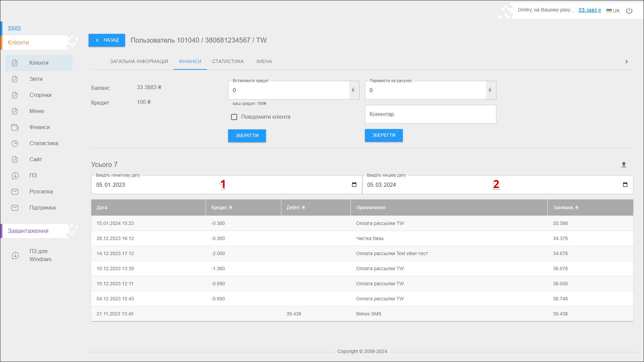Open the end date calendar picker icon
Screen dimensions: 644x362
pos(625,185)
